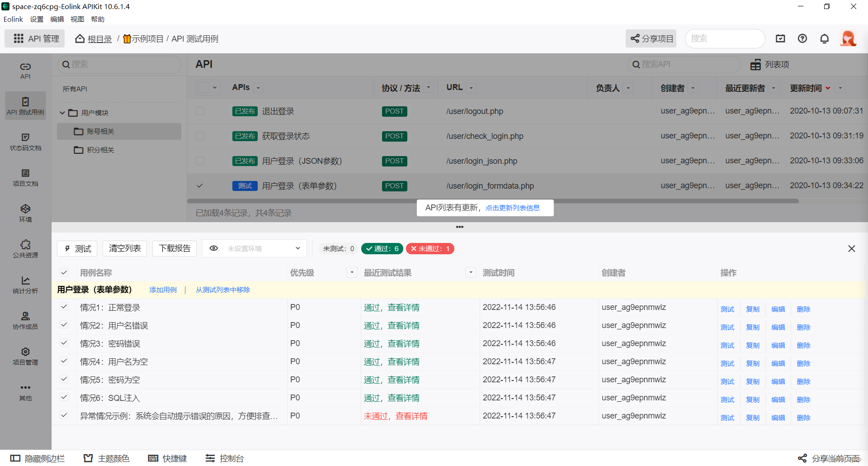The width and height of the screenshot is (868, 466).
Task: Open URL column dropdown arrow
Action: click(471, 88)
